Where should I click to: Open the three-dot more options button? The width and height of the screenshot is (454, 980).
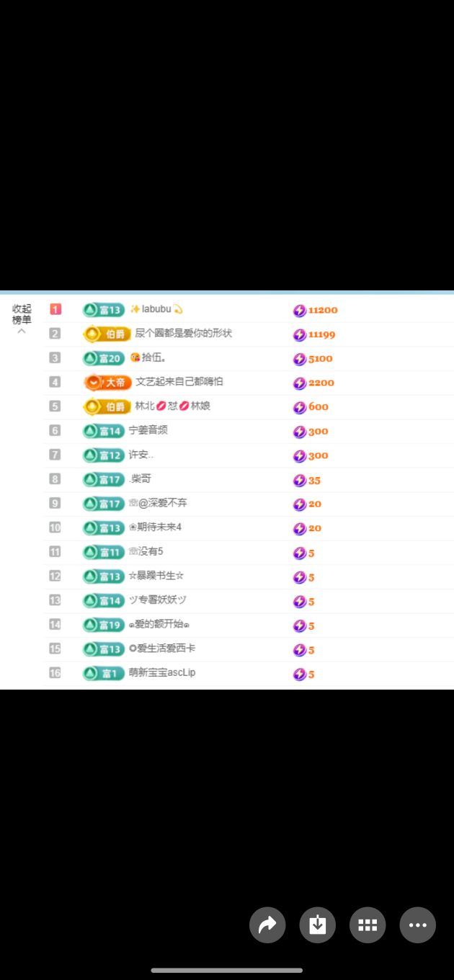pyautogui.click(x=418, y=925)
